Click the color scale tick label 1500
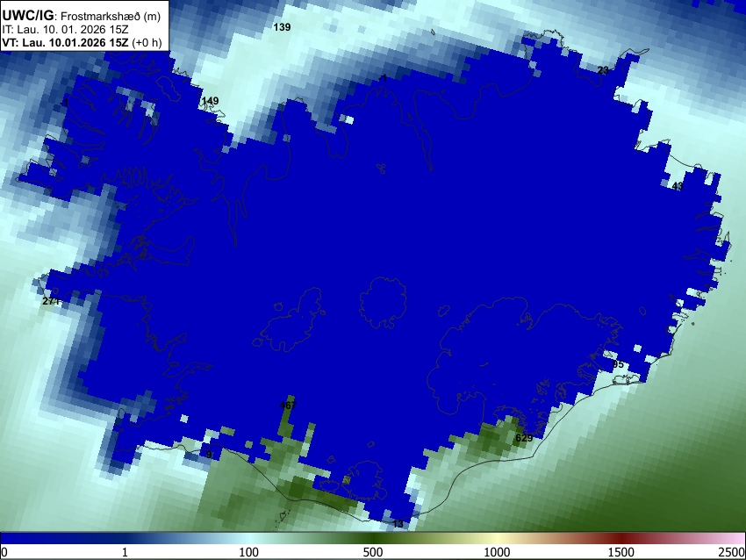The width and height of the screenshot is (746, 560). click(x=621, y=552)
